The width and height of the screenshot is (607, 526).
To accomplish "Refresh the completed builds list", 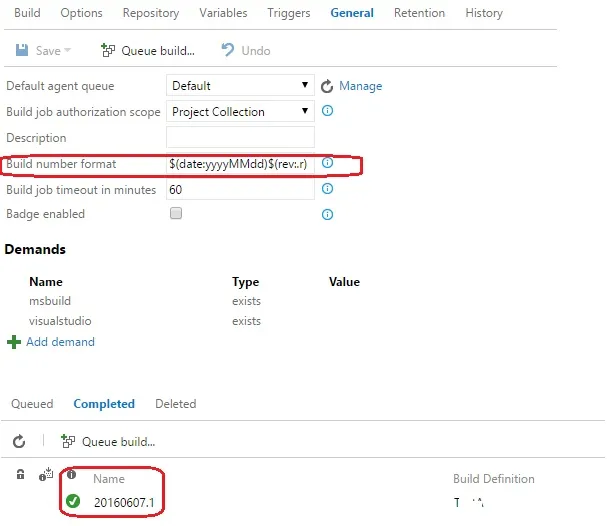I will (x=19, y=441).
